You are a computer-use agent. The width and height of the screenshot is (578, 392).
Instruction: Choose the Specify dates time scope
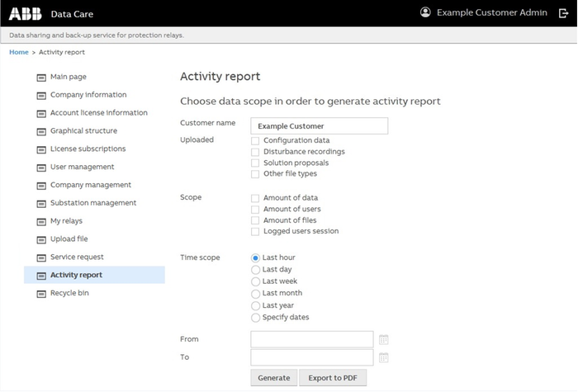[255, 317]
